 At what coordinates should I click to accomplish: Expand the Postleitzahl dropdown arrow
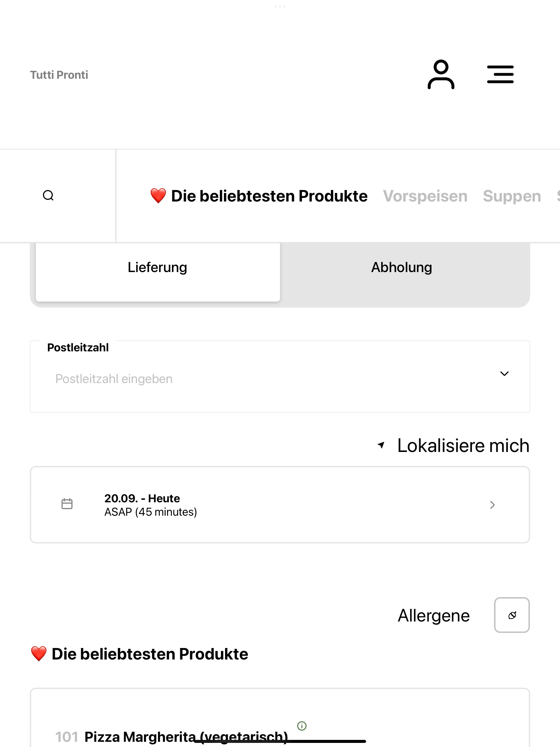click(504, 373)
